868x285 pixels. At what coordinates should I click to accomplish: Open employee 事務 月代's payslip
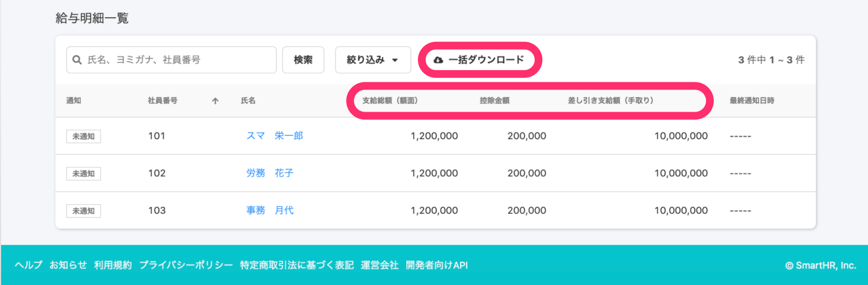click(270, 210)
